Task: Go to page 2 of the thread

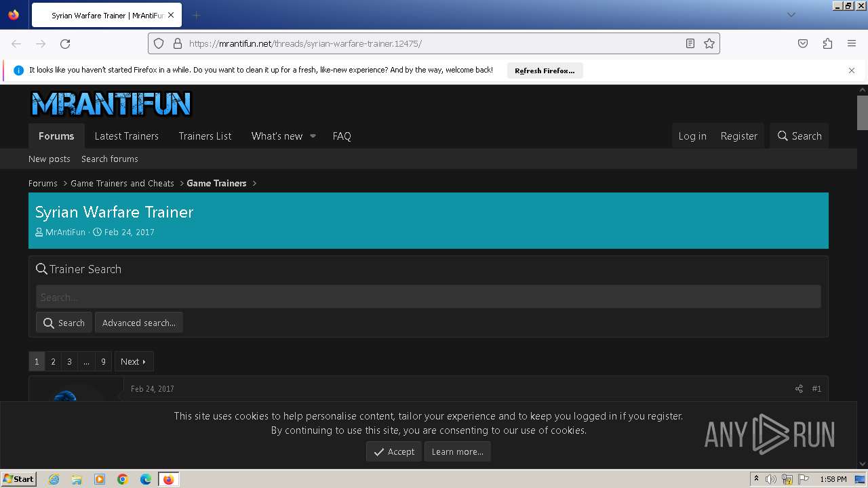Action: click(53, 361)
